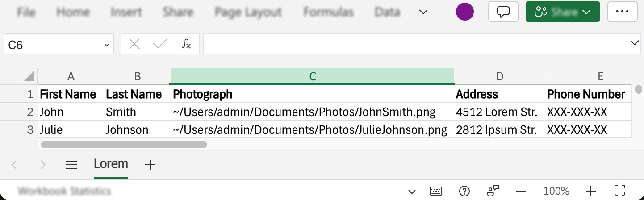644x200 pixels.
Task: Click the keyboard icon in status bar
Action: [x=436, y=192]
